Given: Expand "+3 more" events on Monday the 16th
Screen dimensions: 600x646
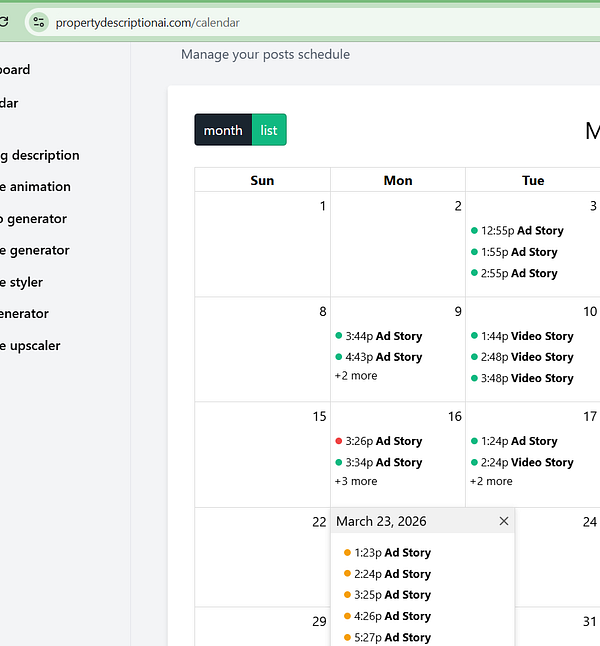Looking at the screenshot, I should point(356,481).
